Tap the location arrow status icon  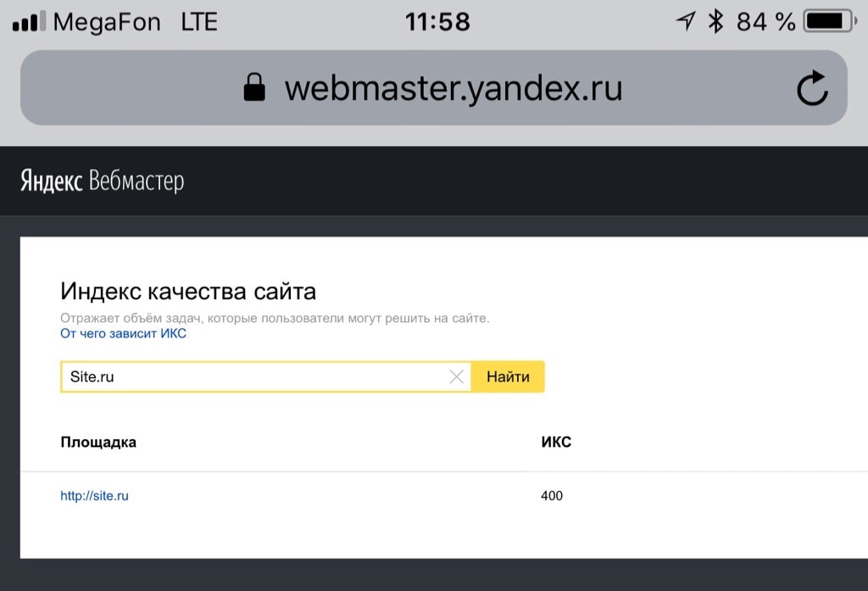point(685,21)
